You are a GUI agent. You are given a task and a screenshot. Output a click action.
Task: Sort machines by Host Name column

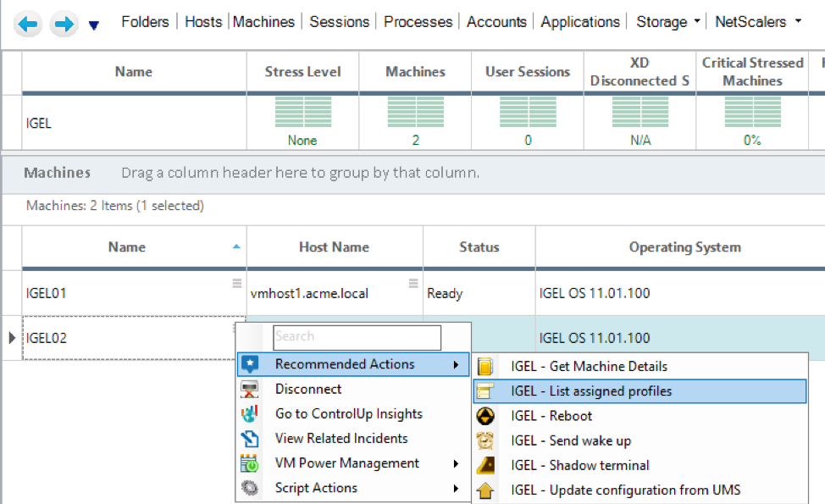point(335,246)
